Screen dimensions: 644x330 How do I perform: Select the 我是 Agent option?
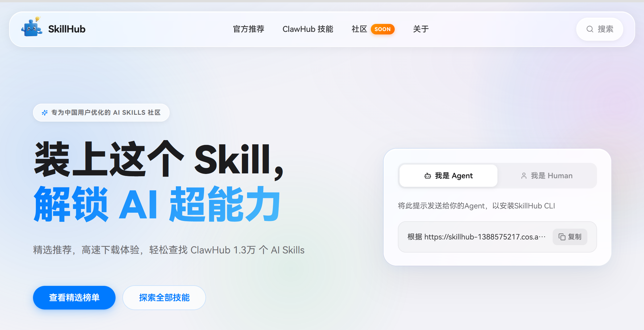[448, 176]
